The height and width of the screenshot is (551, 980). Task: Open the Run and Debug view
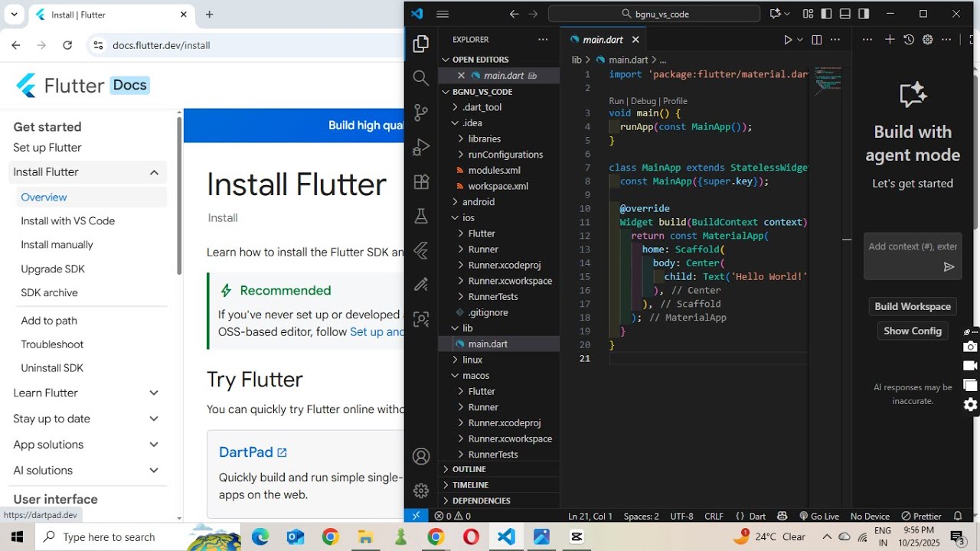click(420, 147)
